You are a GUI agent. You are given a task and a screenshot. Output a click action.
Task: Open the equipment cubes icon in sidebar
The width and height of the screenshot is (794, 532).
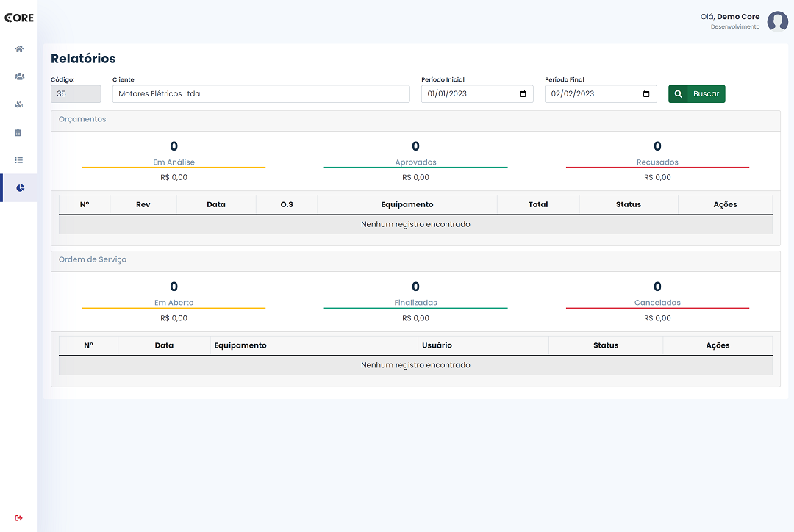coord(18,104)
